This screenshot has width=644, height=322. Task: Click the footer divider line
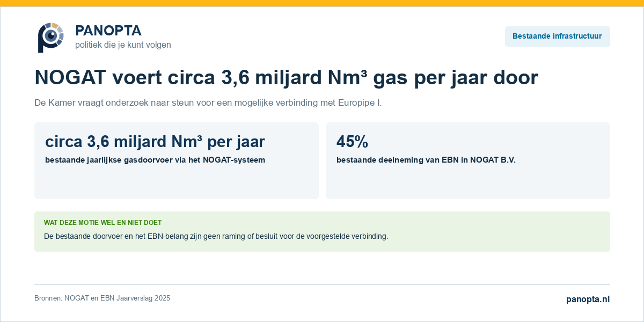tap(322, 284)
